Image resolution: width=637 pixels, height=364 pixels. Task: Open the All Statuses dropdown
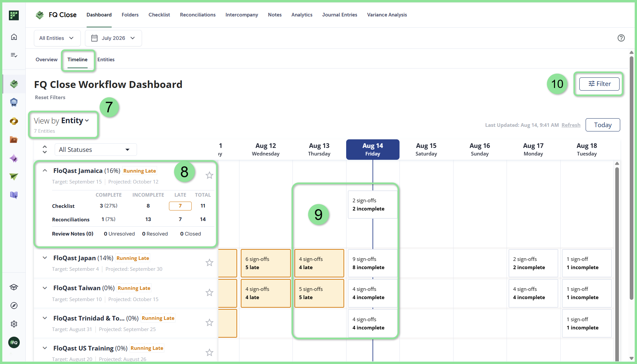pyautogui.click(x=96, y=150)
